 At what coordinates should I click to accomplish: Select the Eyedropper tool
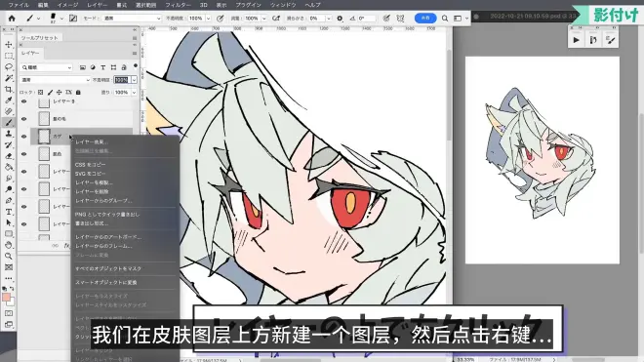point(8,101)
